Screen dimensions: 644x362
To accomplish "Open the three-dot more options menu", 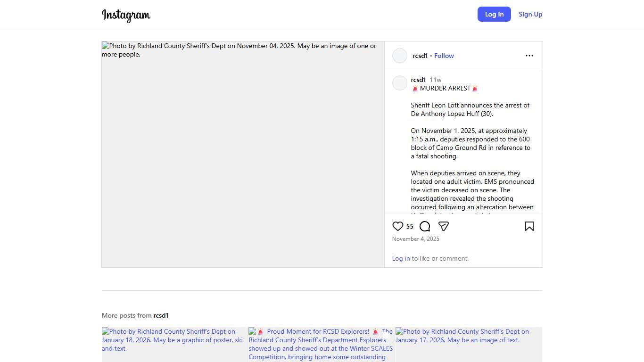I will pos(529,56).
